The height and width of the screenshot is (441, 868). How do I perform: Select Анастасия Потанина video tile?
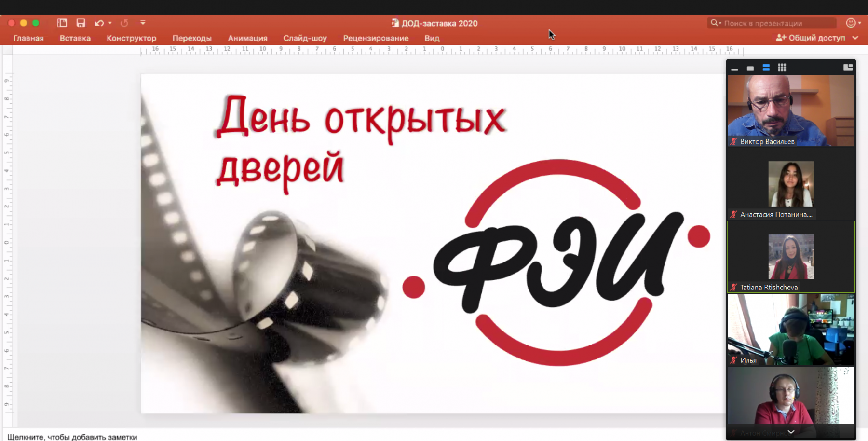(x=791, y=184)
